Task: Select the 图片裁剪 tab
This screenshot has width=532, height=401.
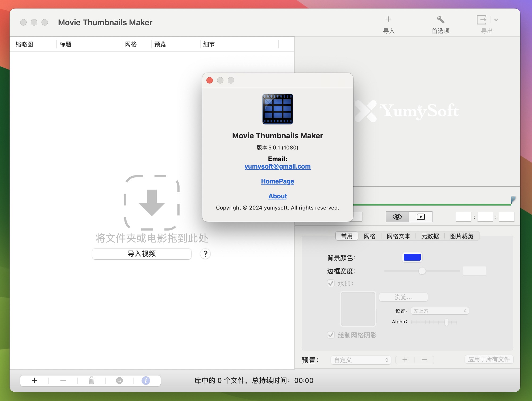Action: [x=462, y=236]
